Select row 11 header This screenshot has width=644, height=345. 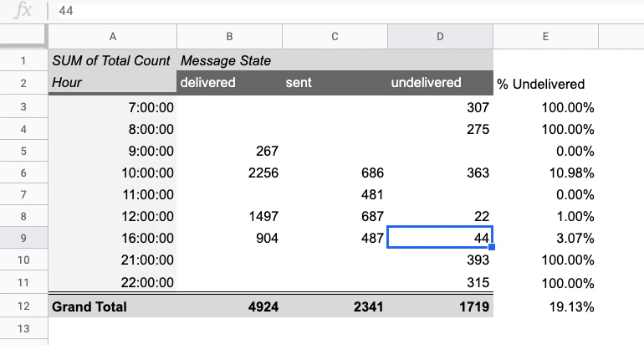click(23, 282)
